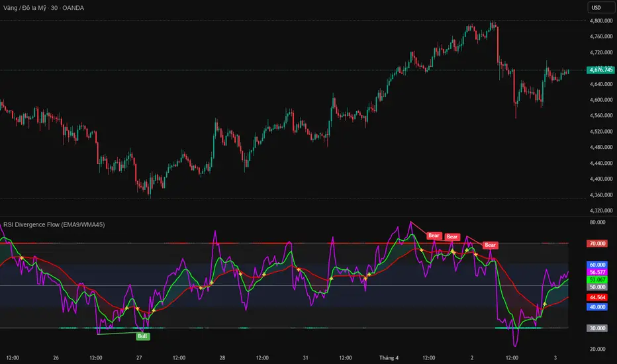The width and height of the screenshot is (617, 364).
Task: Click the 4,640.000 price axis label
Action: [601, 84]
